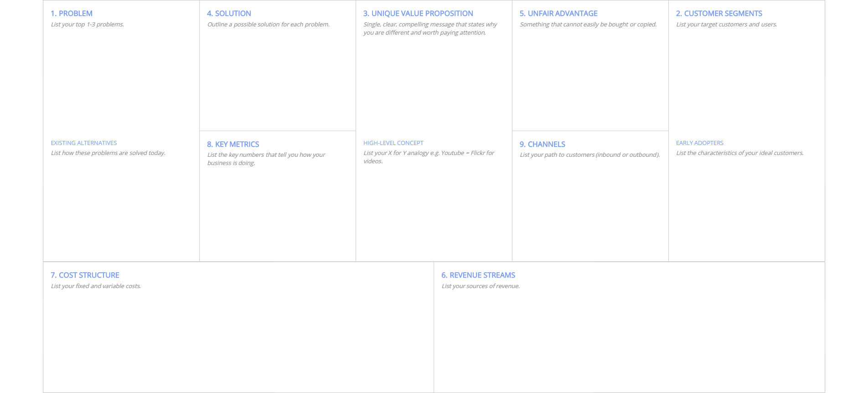Select 'List your target customers and users.'
The image size is (868, 393).
click(x=727, y=25)
